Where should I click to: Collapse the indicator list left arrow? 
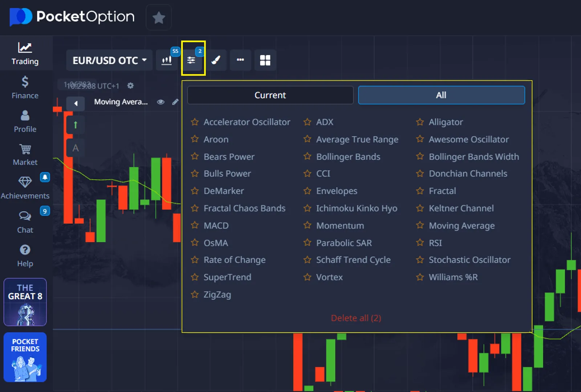pyautogui.click(x=76, y=104)
